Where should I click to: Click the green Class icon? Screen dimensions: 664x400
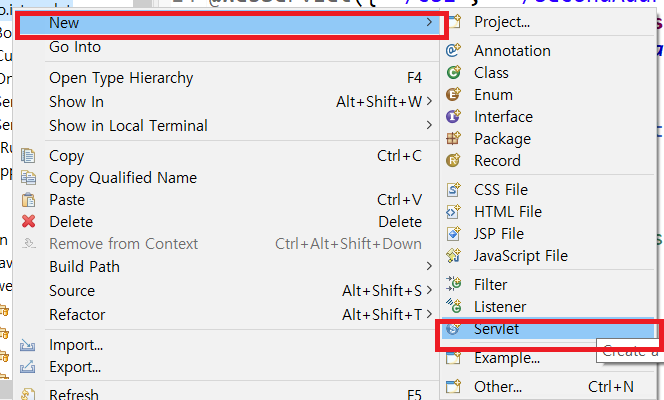[454, 72]
